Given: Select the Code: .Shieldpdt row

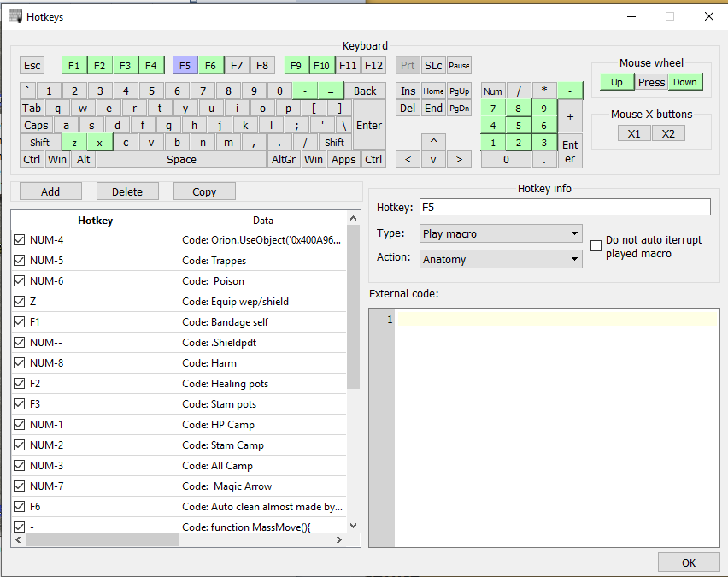Looking at the screenshot, I should tap(179, 343).
